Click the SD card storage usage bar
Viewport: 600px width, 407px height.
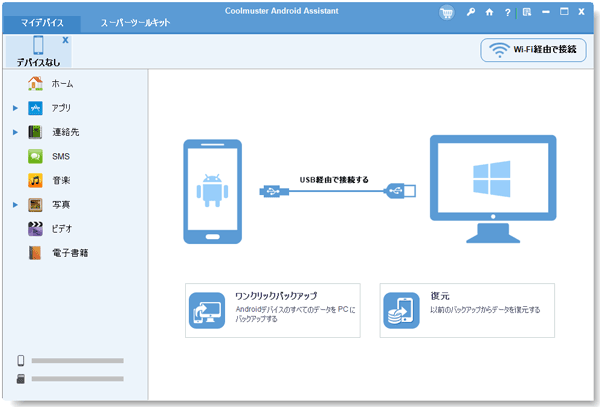coord(77,379)
